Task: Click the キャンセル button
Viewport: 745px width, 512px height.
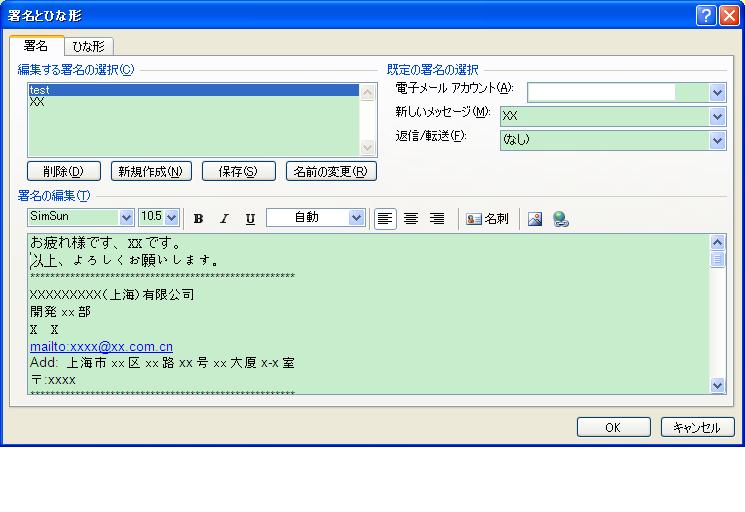Action: (697, 427)
